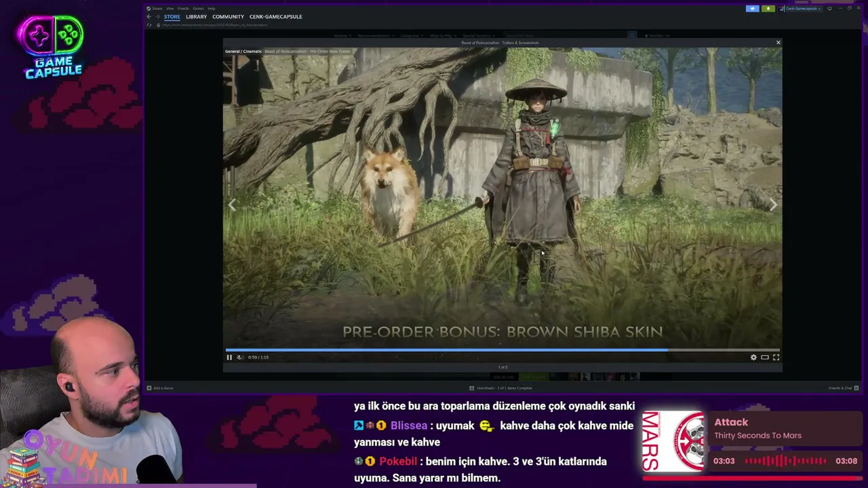Click the Attack song album art
The image size is (868, 488).
coord(673,441)
